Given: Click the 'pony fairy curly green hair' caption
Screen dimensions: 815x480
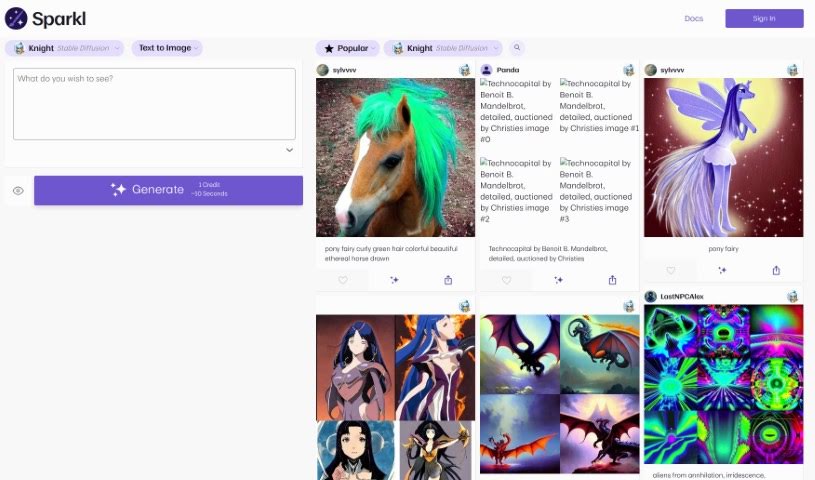Looking at the screenshot, I should pyautogui.click(x=391, y=253).
